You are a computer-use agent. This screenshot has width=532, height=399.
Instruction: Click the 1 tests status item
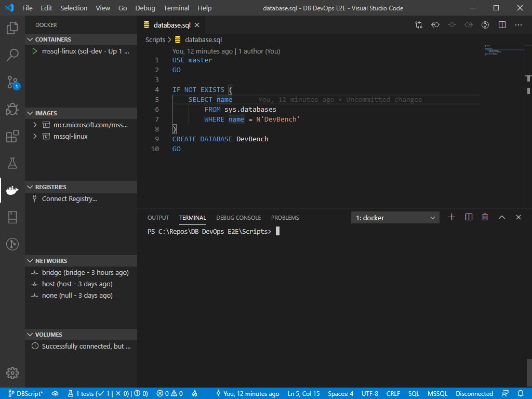click(x=108, y=394)
